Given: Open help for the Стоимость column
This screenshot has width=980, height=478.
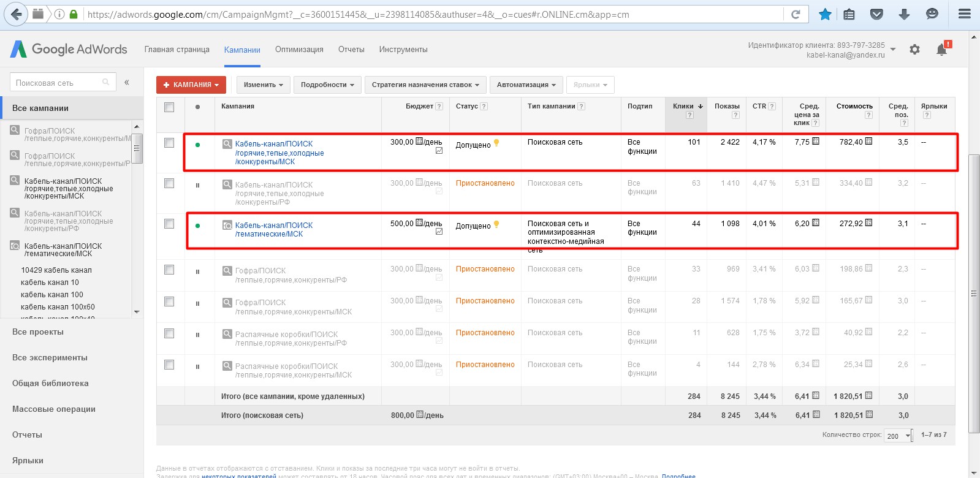Looking at the screenshot, I should pyautogui.click(x=868, y=115).
